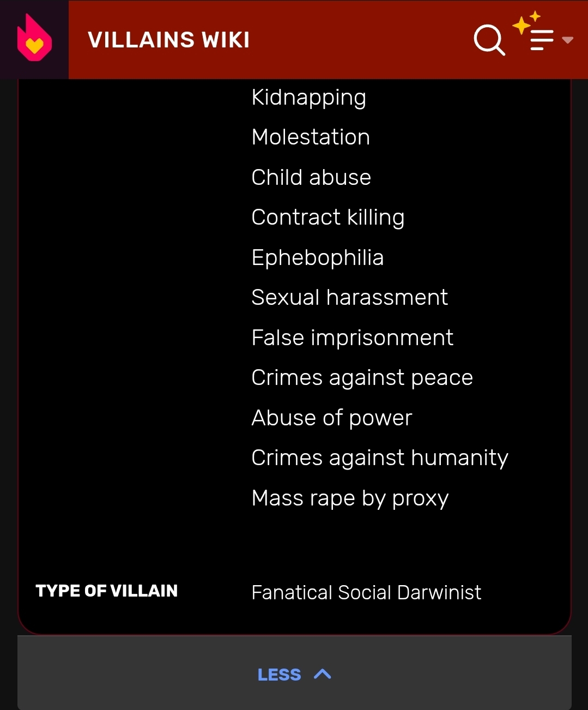588x710 pixels.
Task: Click the up chevron beside LESS
Action: 323,674
